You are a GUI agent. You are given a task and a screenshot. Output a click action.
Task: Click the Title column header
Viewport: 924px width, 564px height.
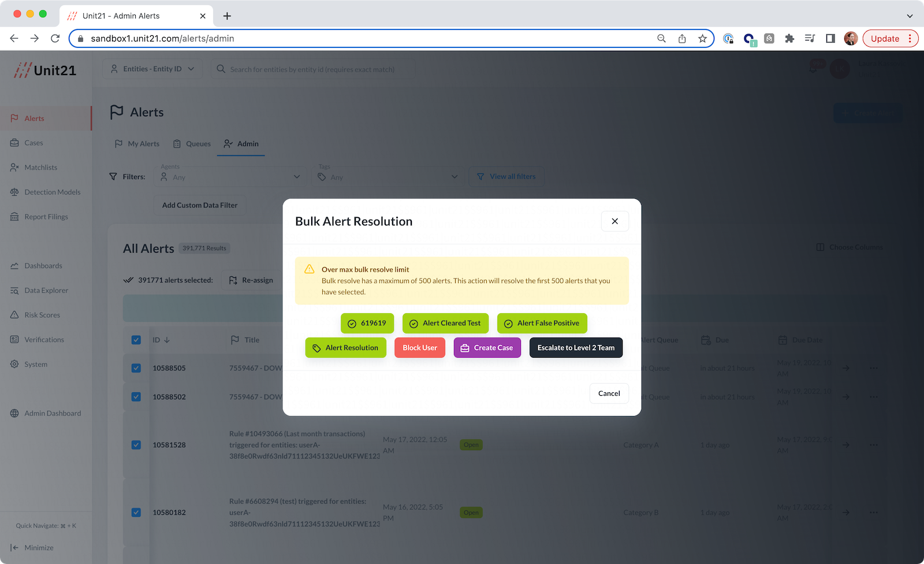coord(245,340)
